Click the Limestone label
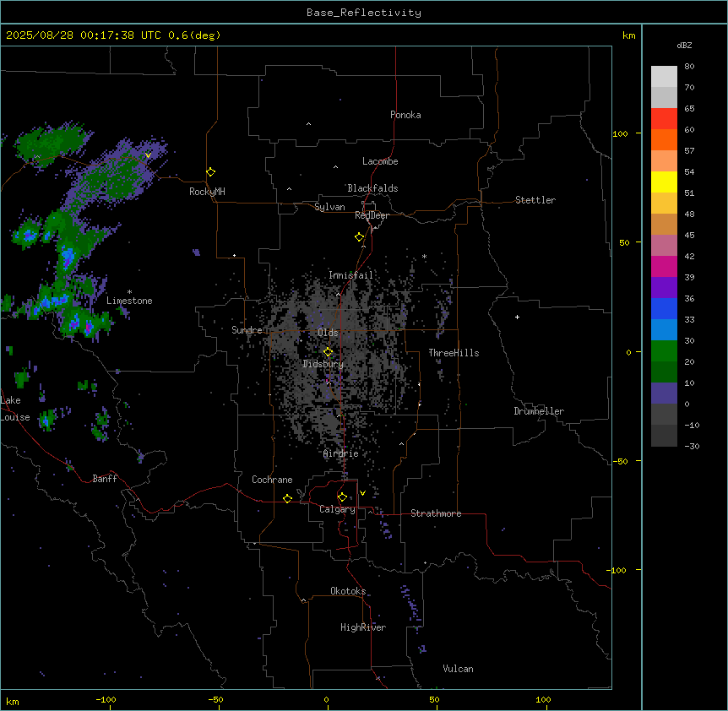This screenshot has height=711, width=728. (x=129, y=301)
